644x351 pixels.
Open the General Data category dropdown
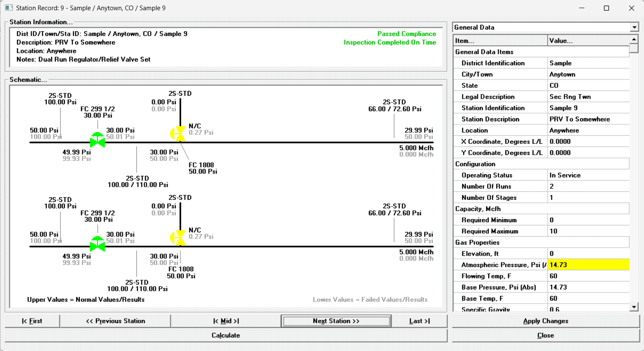point(634,27)
